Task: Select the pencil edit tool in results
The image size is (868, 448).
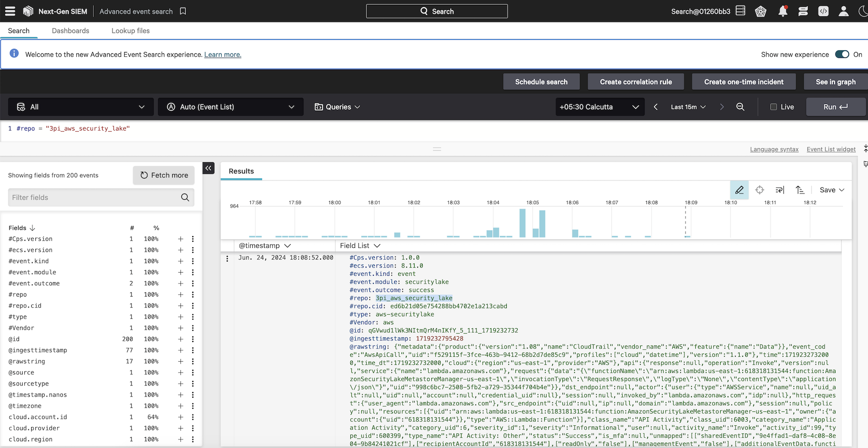Action: (739, 190)
